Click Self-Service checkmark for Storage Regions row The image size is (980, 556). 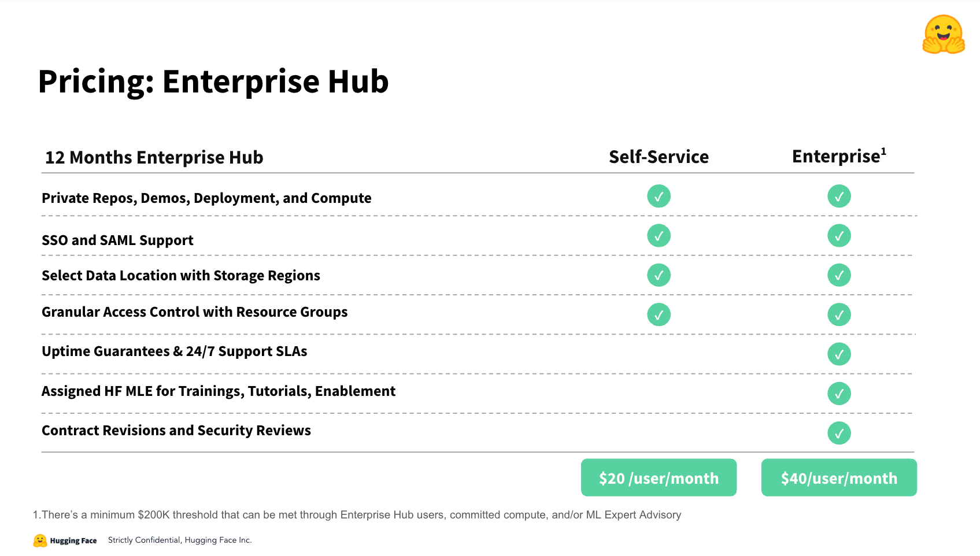[x=659, y=275]
